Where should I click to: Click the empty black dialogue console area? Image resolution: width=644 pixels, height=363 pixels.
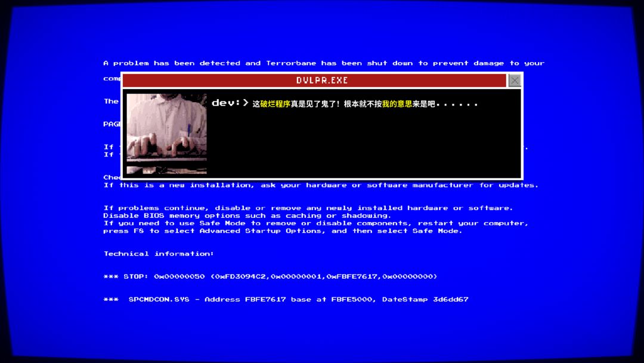(x=364, y=144)
